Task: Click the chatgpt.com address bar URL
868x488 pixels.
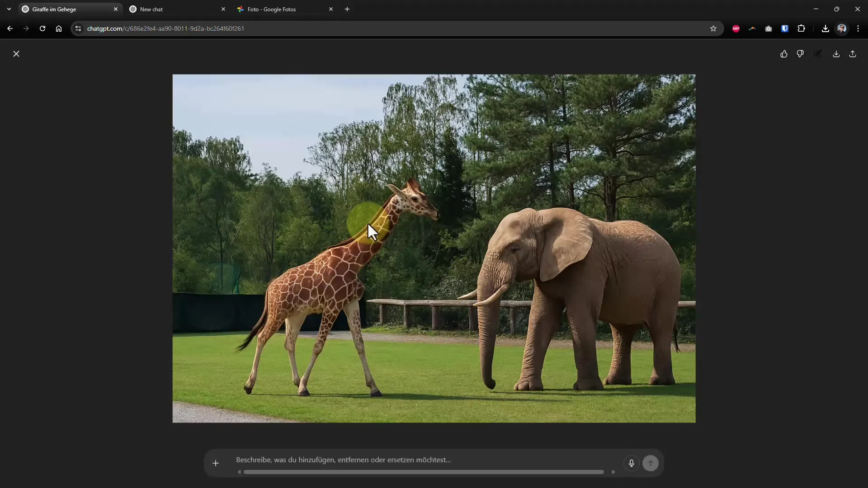Action: [x=165, y=28]
